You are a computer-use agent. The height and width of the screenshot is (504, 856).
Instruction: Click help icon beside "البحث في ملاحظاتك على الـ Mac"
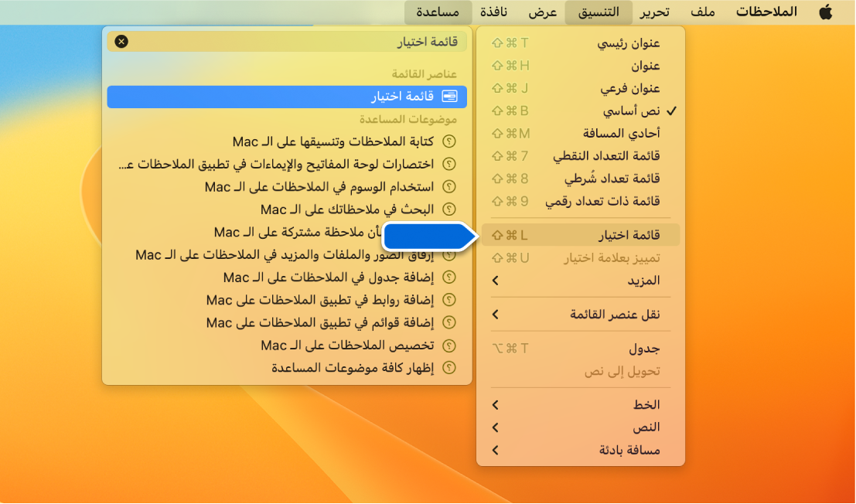447,209
